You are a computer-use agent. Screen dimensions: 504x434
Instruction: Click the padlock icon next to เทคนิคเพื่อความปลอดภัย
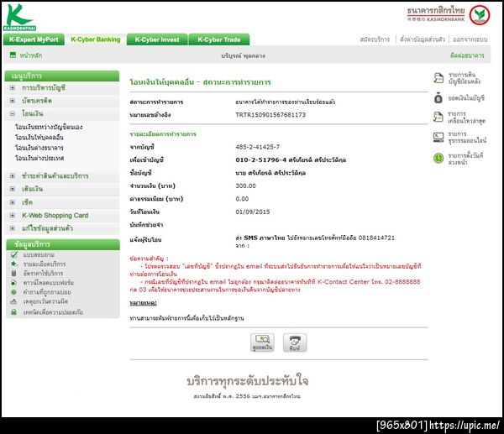pyautogui.click(x=13, y=312)
